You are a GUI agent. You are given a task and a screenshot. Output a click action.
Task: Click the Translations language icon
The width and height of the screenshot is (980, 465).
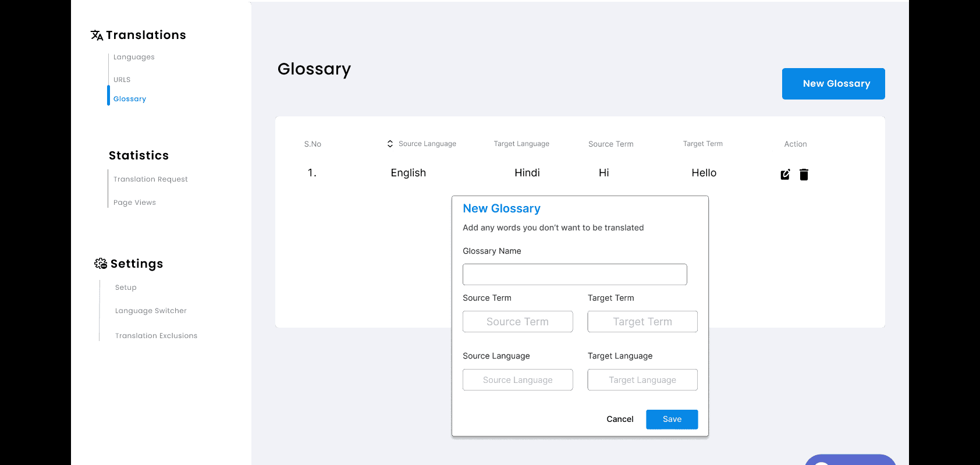(x=97, y=36)
